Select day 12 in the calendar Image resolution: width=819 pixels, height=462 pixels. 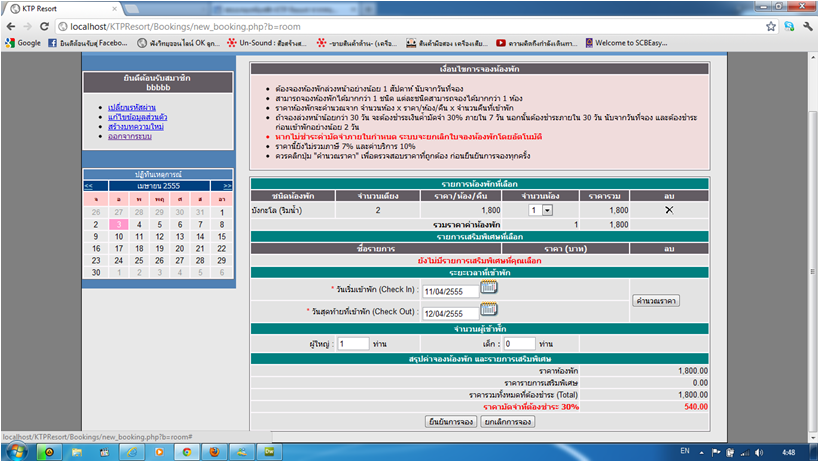tap(159, 236)
